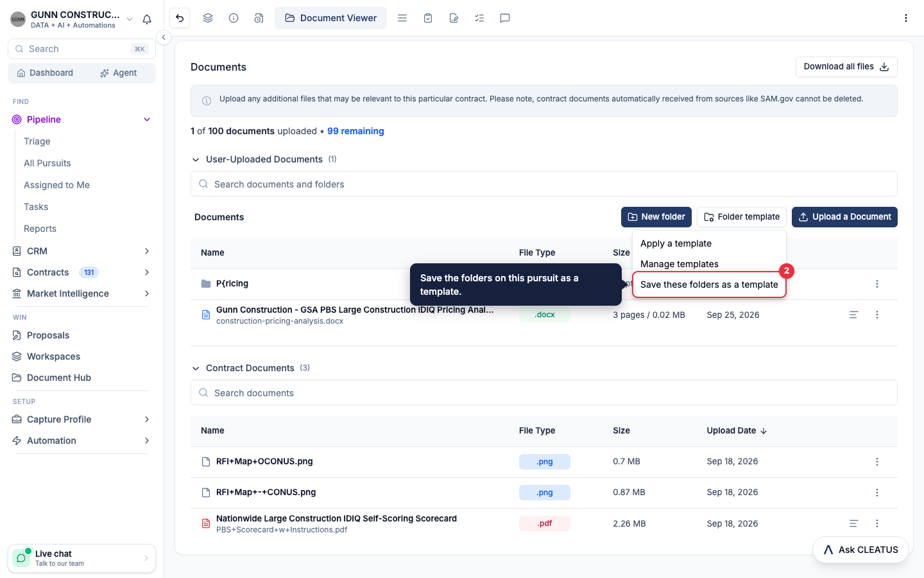Select Save these folders as a template
Screen dimensions: 924x578
(x=709, y=285)
